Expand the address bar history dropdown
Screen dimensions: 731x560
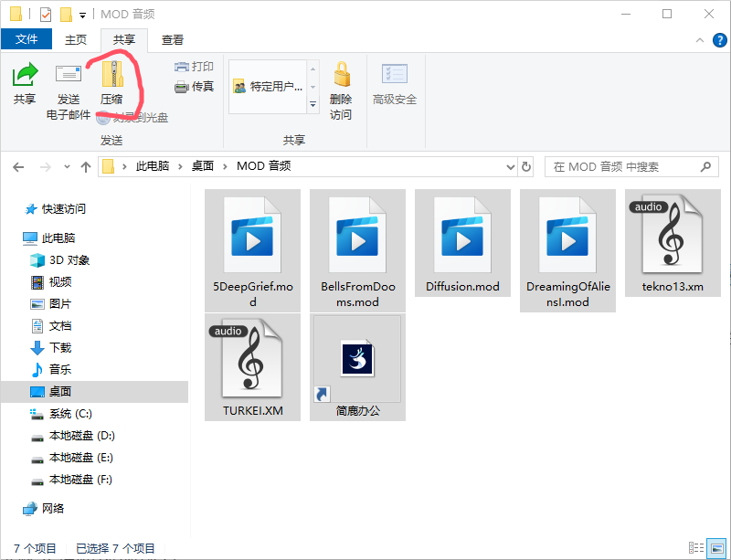click(x=511, y=167)
